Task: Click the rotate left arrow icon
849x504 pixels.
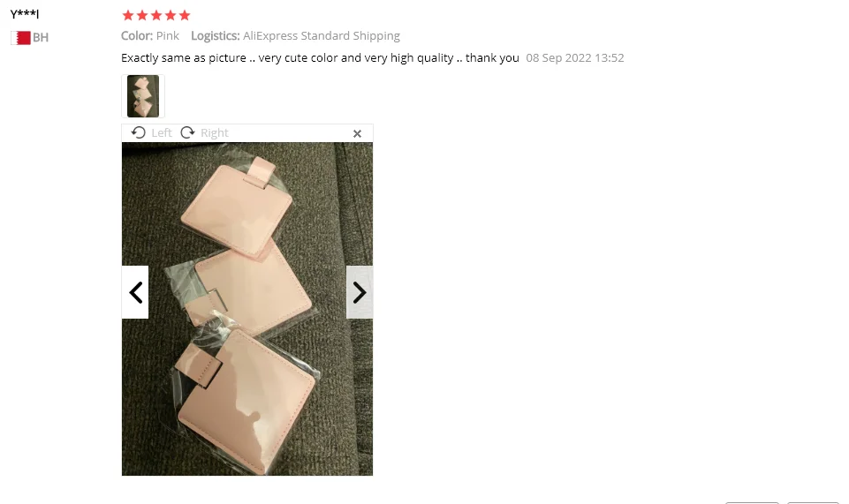Action: (138, 133)
